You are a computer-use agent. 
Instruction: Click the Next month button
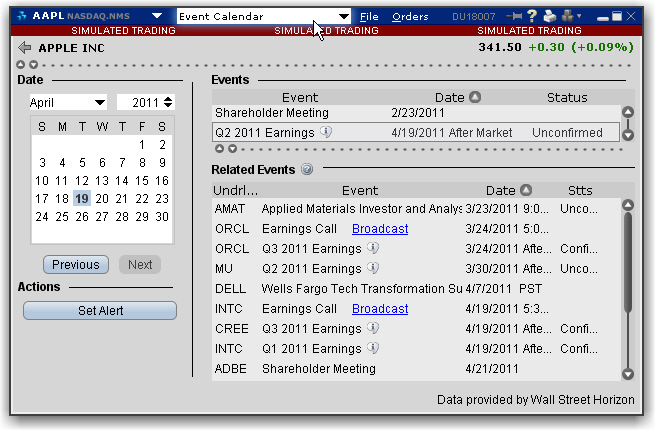pos(140,265)
